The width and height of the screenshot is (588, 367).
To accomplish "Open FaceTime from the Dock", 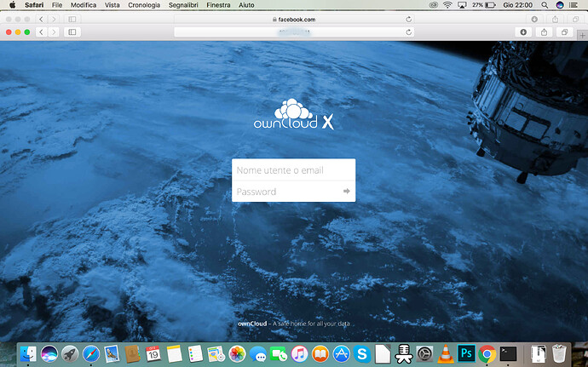I will click(x=279, y=353).
